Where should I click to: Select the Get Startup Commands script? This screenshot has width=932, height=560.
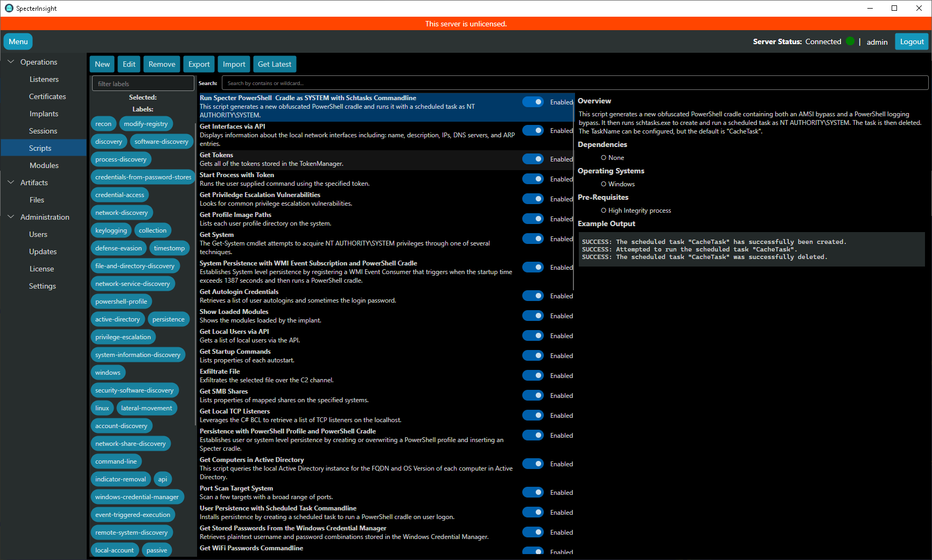pos(386,356)
